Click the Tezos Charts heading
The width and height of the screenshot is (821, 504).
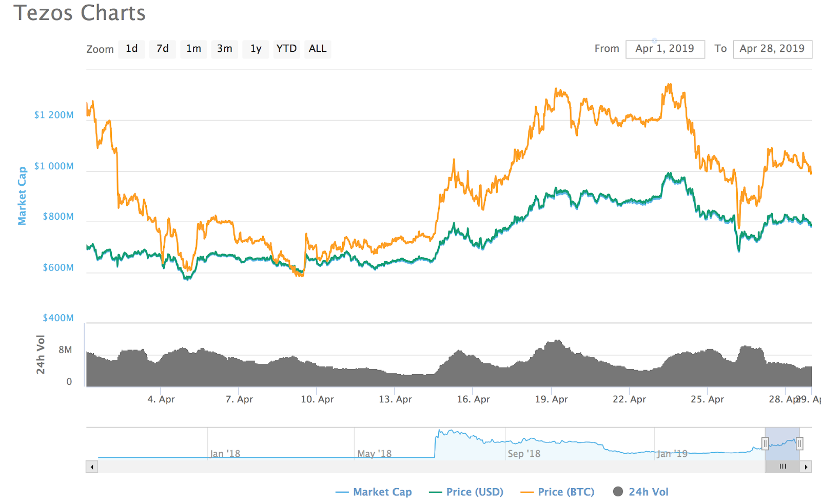(x=80, y=13)
